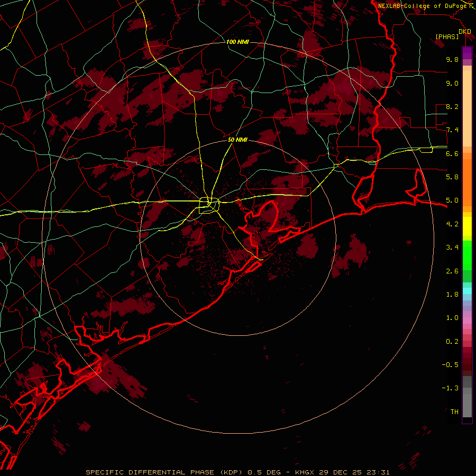Click the 7.4 scale value
Viewport: 476px width, 476px height.
(x=452, y=130)
